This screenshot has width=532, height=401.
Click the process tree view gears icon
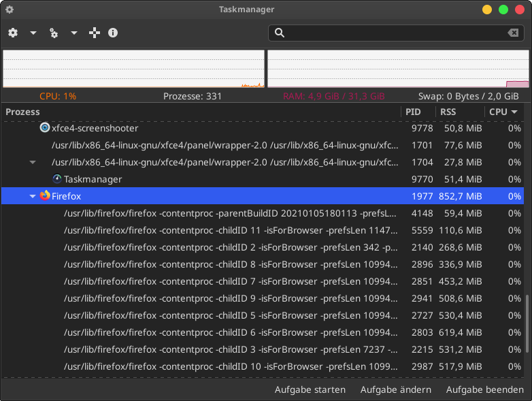tap(54, 33)
